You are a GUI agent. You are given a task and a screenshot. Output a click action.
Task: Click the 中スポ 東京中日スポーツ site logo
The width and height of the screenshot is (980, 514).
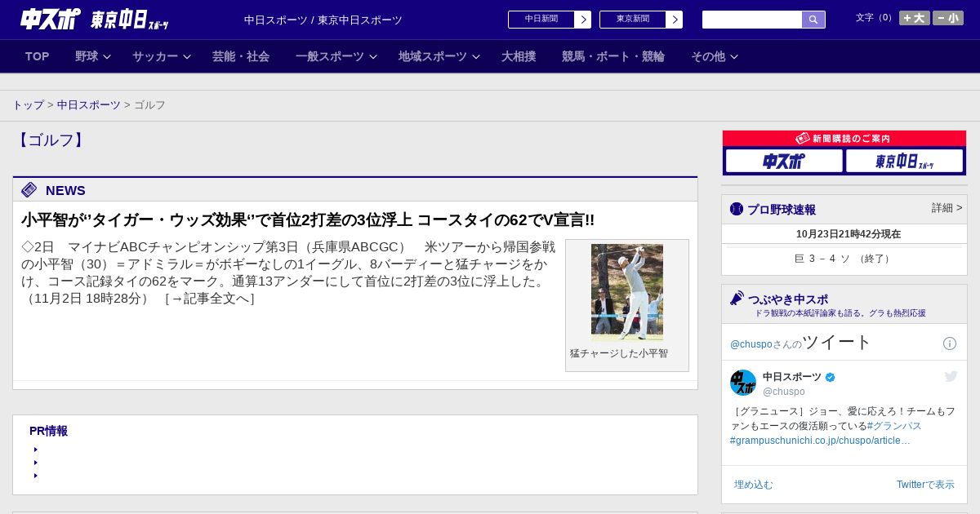[x=95, y=19]
